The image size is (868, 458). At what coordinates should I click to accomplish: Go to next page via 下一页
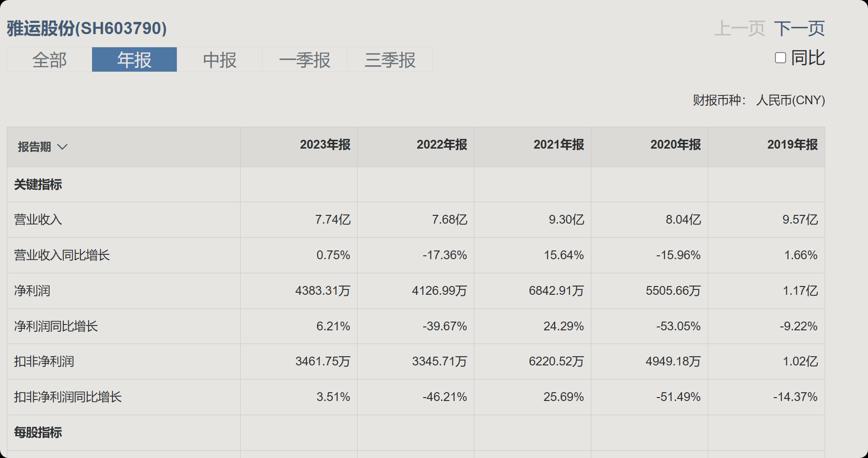[x=799, y=28]
